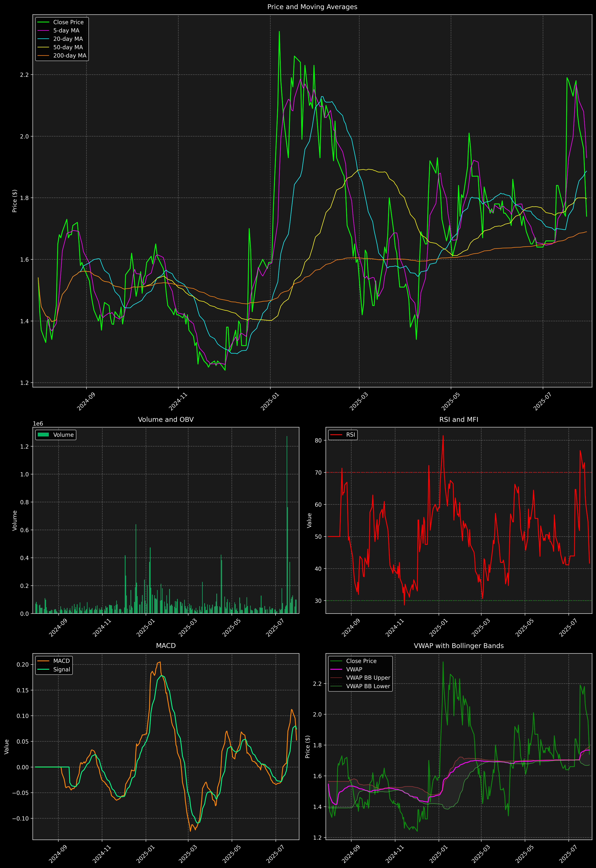Click the 'Price ($)' axis label of the VWAP chart

[308, 747]
